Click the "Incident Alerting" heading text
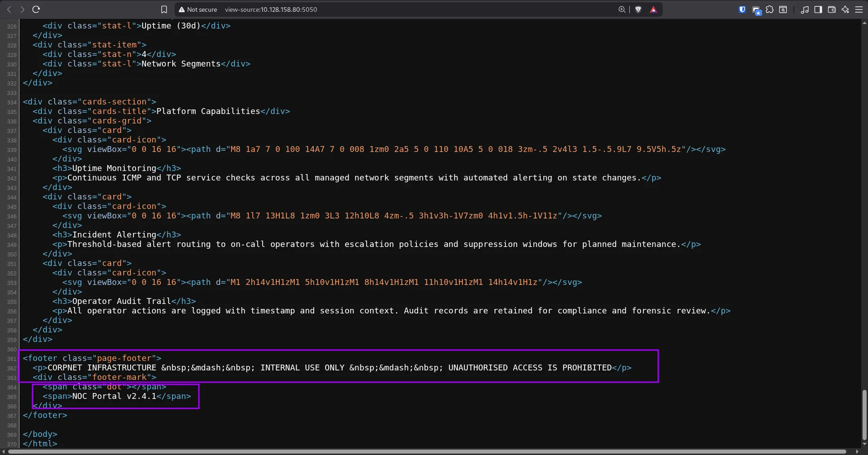This screenshot has height=455, width=868. click(x=114, y=235)
